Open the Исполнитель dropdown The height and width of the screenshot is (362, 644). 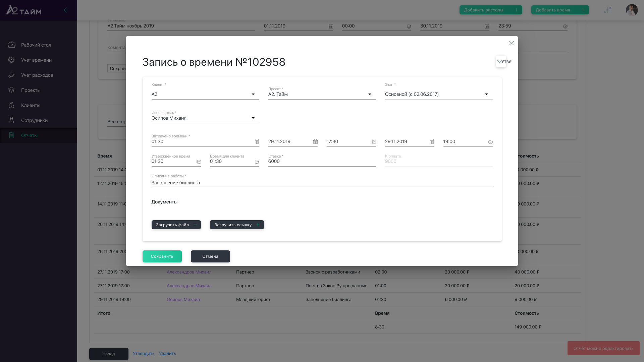click(x=253, y=118)
